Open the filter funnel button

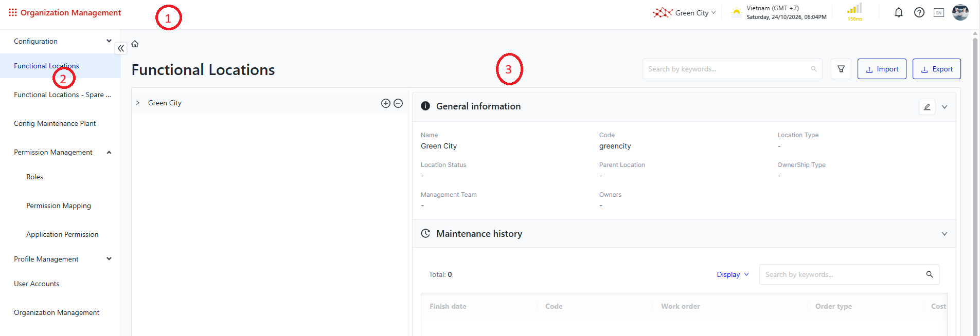841,69
